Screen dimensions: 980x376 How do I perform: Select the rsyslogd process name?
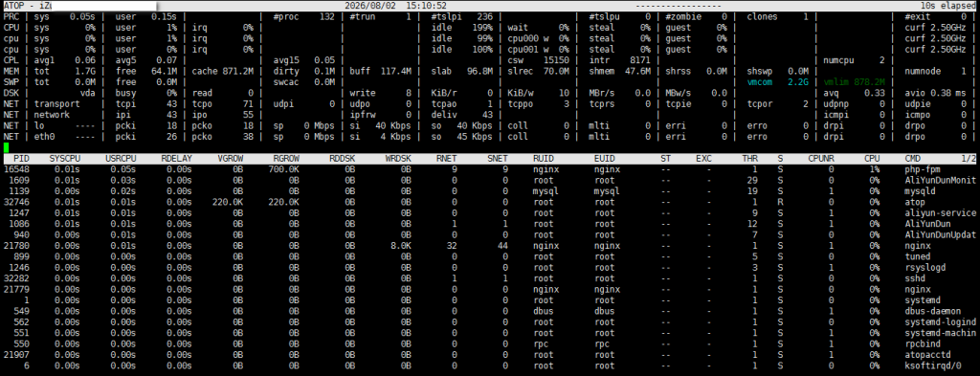(x=924, y=267)
